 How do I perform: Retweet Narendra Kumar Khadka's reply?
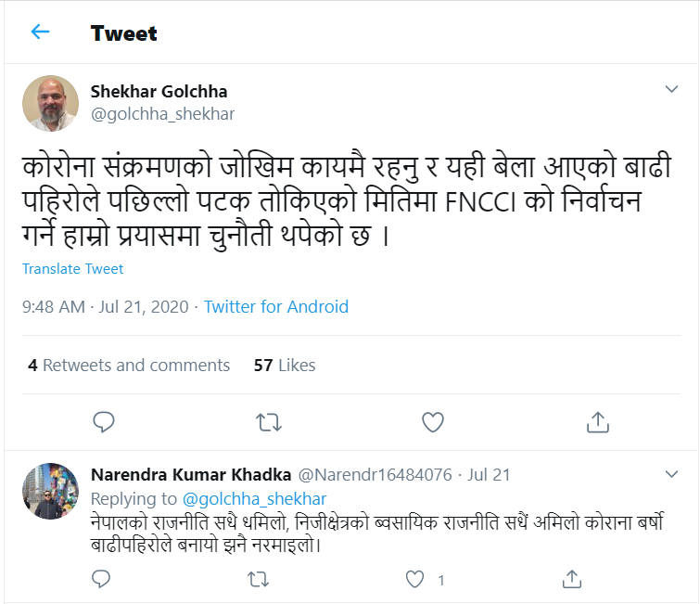pos(260,580)
